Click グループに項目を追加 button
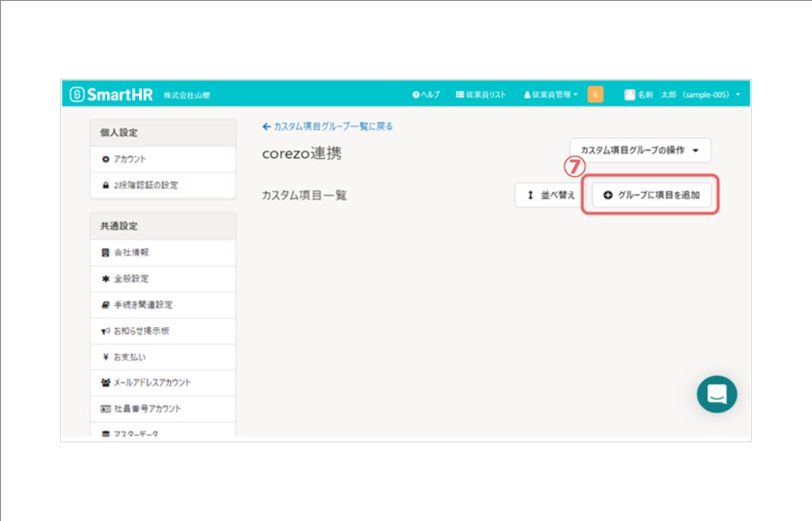812x521 pixels. point(651,195)
